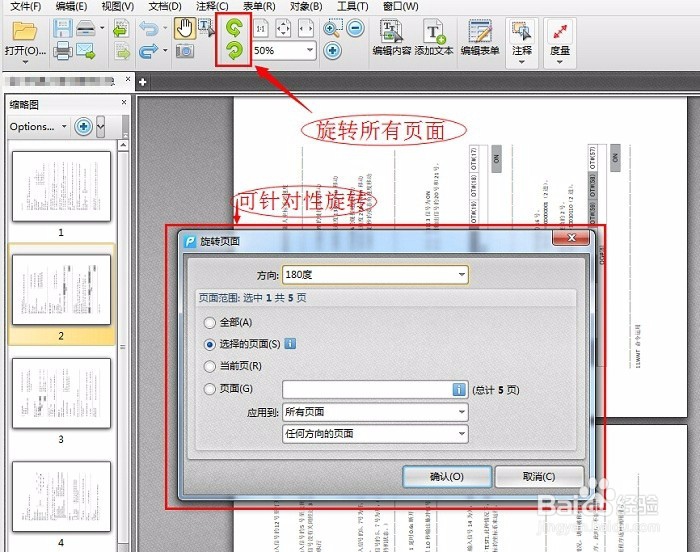Expand the 度量 measure dropdown
This screenshot has height=552, width=700.
(x=560, y=62)
